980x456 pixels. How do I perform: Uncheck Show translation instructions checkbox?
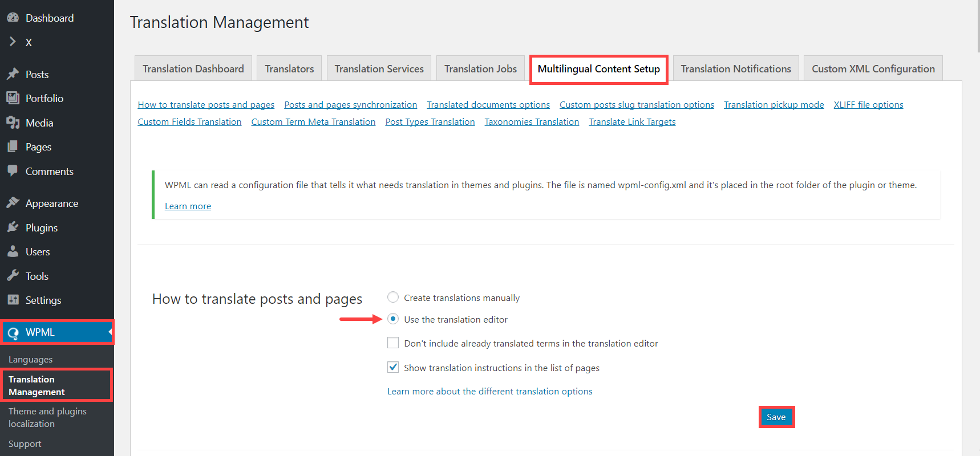393,367
